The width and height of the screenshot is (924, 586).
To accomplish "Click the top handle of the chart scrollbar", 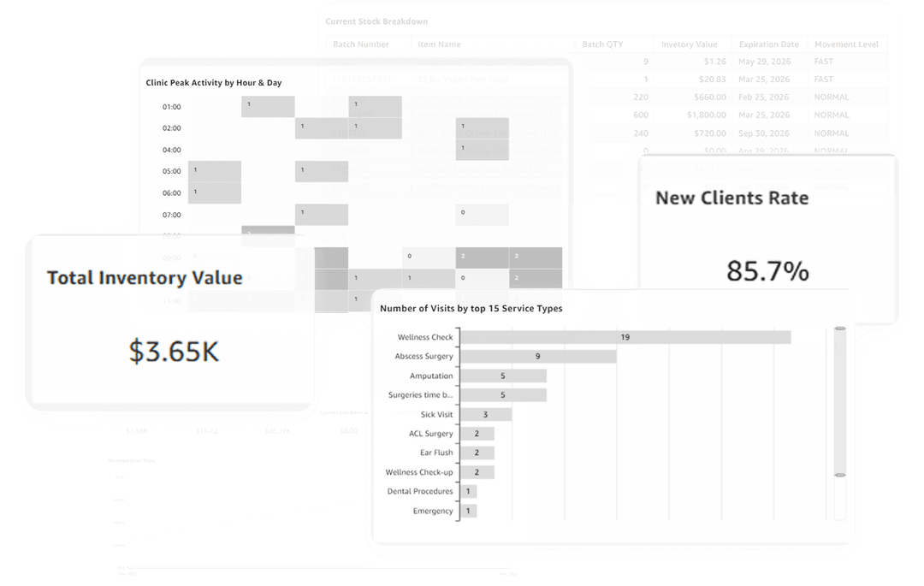I will [x=839, y=326].
